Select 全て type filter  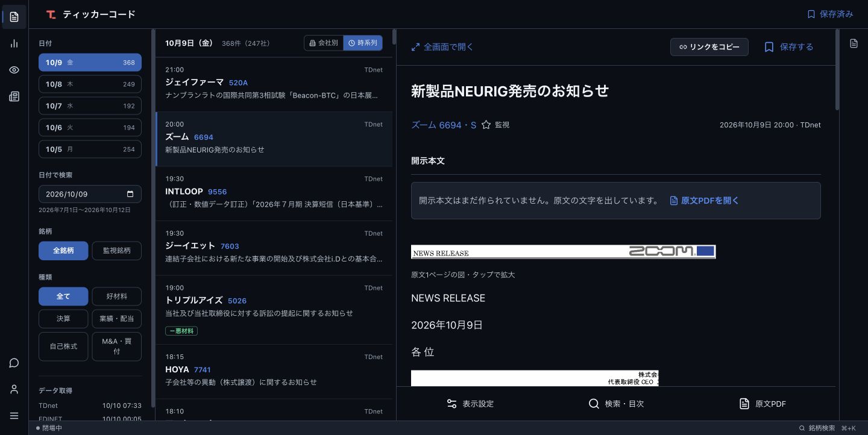tap(63, 296)
